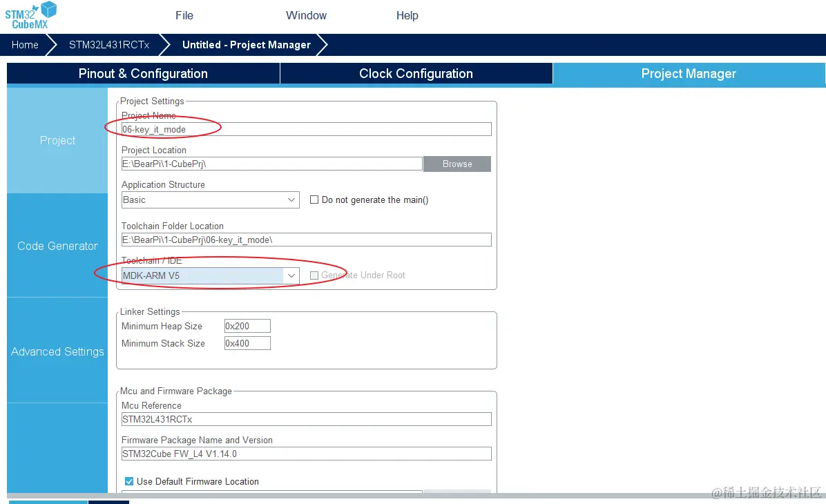Open the Window menu
Screen dimensions: 826x504
coord(306,15)
